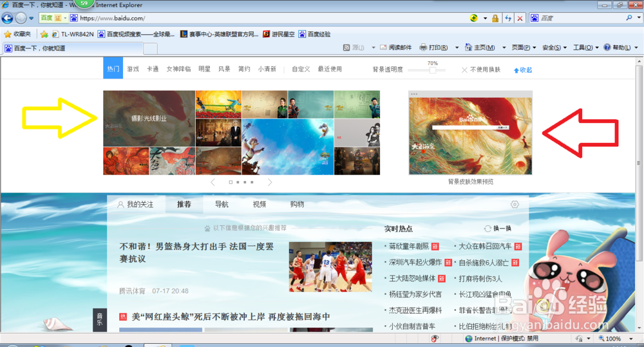Go back with the browser back arrow
Screen dimensions: 644x347
pyautogui.click(x=7, y=18)
